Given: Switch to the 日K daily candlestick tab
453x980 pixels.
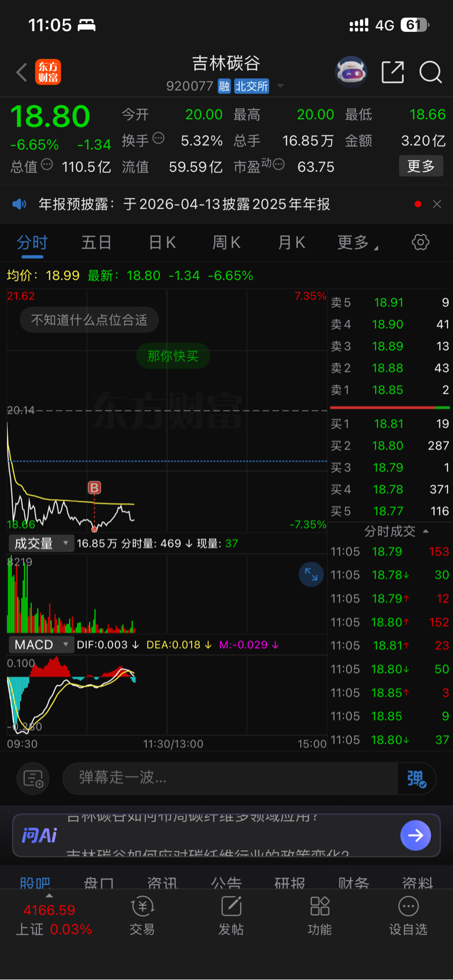Looking at the screenshot, I should [x=162, y=242].
